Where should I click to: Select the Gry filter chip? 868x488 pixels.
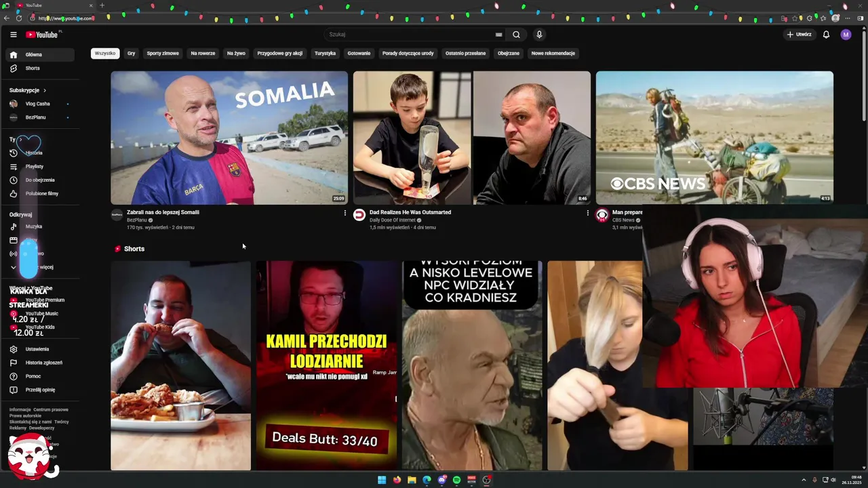[131, 54]
